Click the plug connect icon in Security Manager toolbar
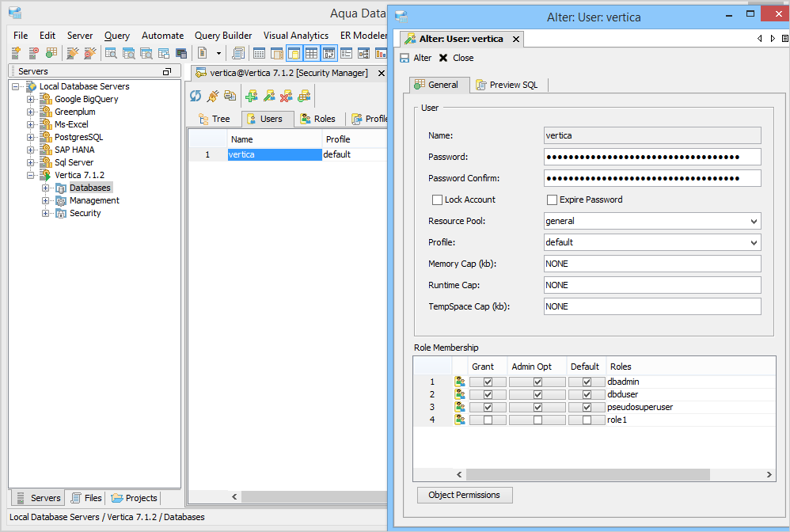Screen dimensions: 790x532 213,96
